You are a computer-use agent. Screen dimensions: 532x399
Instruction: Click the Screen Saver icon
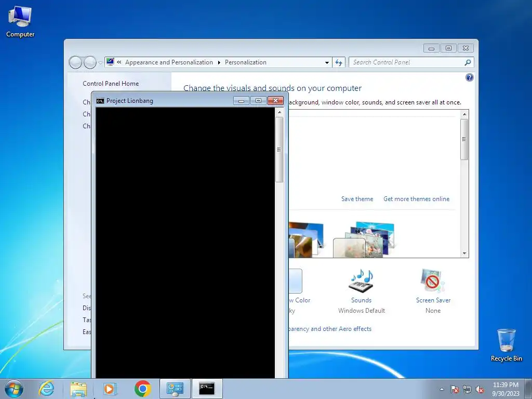[x=433, y=281]
